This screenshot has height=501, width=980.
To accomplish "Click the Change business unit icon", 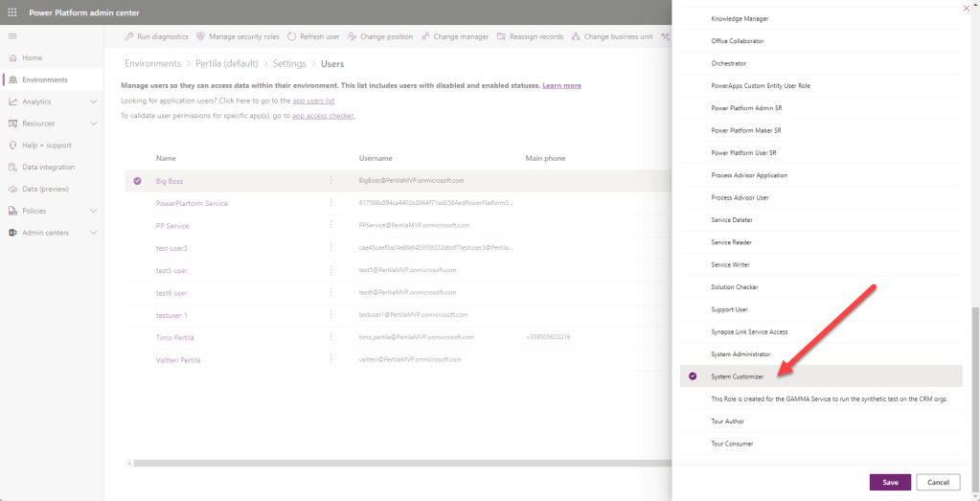I will click(576, 36).
